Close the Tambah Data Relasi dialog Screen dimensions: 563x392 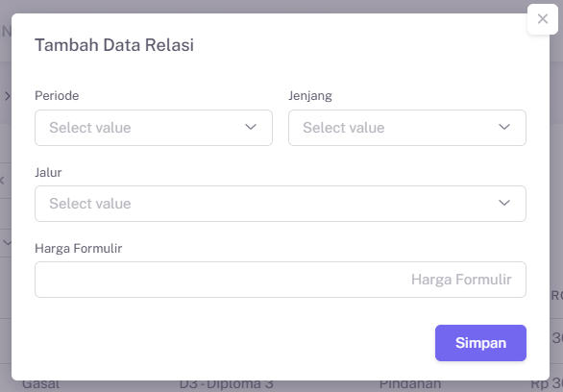pyautogui.click(x=543, y=19)
